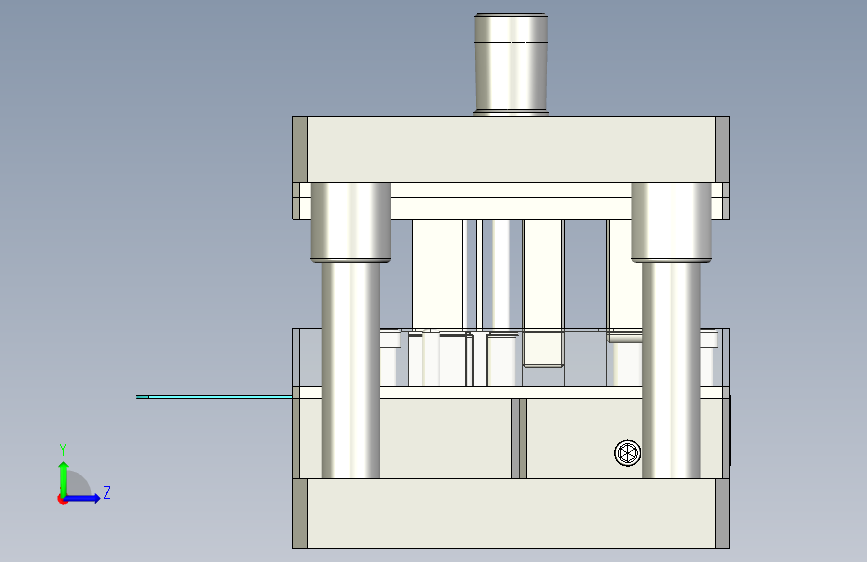Click the "Y" axis label
The width and height of the screenshot is (867, 562).
[x=63, y=450]
